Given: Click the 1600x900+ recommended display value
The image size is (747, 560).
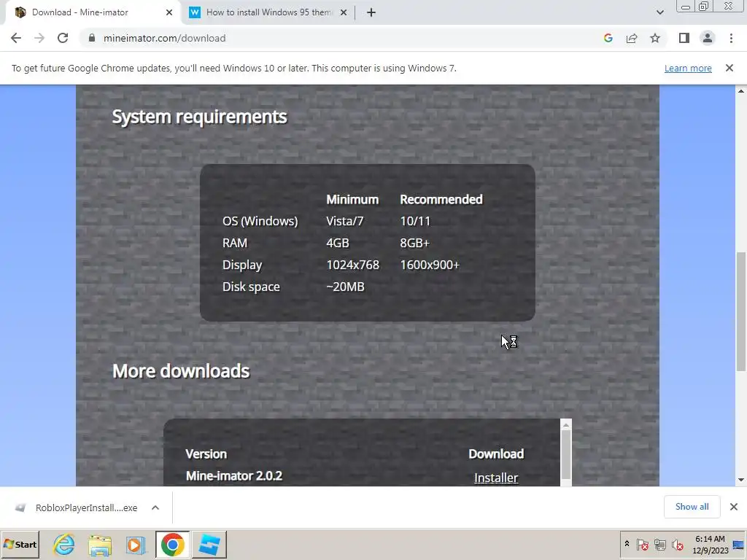Looking at the screenshot, I should tap(430, 265).
